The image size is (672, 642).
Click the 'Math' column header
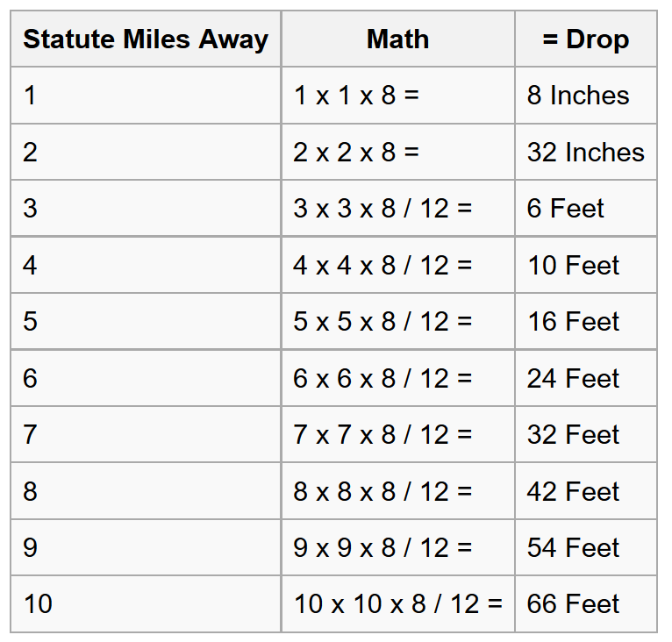397,39
